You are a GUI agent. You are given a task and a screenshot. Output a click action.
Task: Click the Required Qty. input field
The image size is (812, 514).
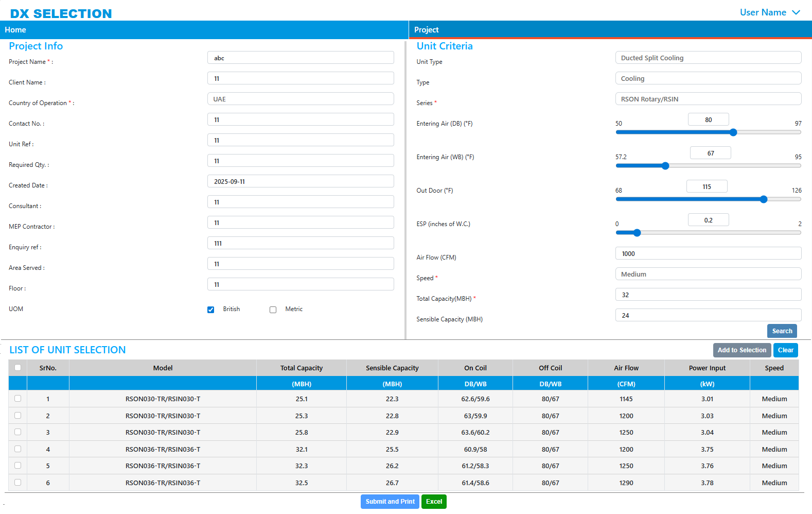click(x=301, y=161)
